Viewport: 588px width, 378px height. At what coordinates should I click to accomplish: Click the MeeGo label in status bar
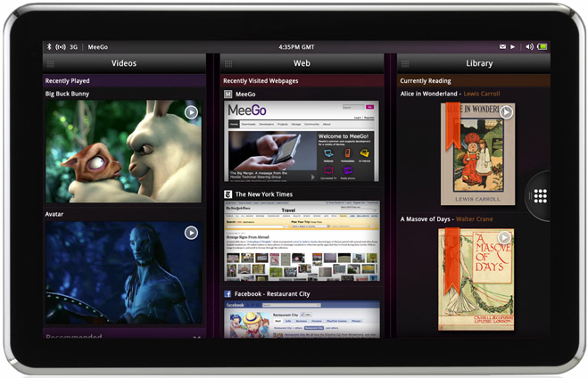[x=98, y=47]
